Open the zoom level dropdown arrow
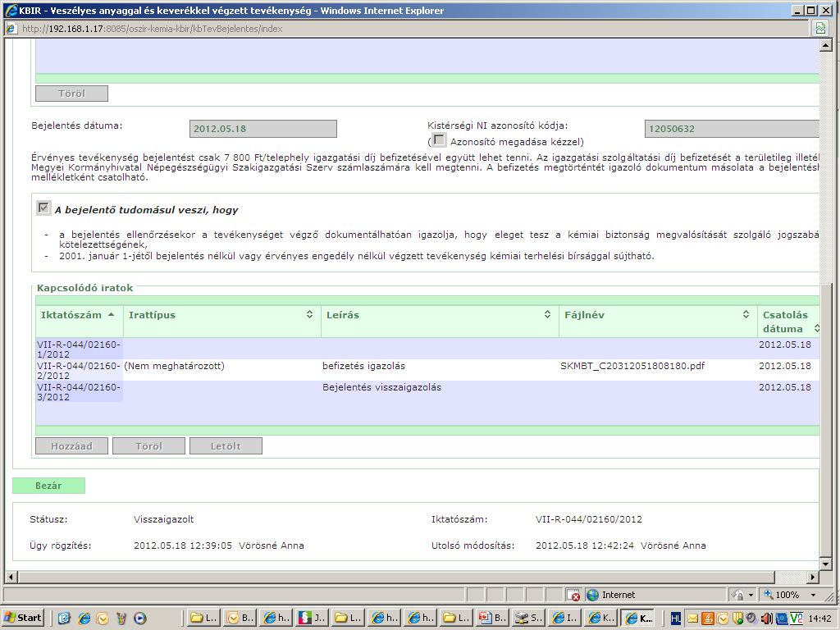The width and height of the screenshot is (840, 630). point(813,596)
